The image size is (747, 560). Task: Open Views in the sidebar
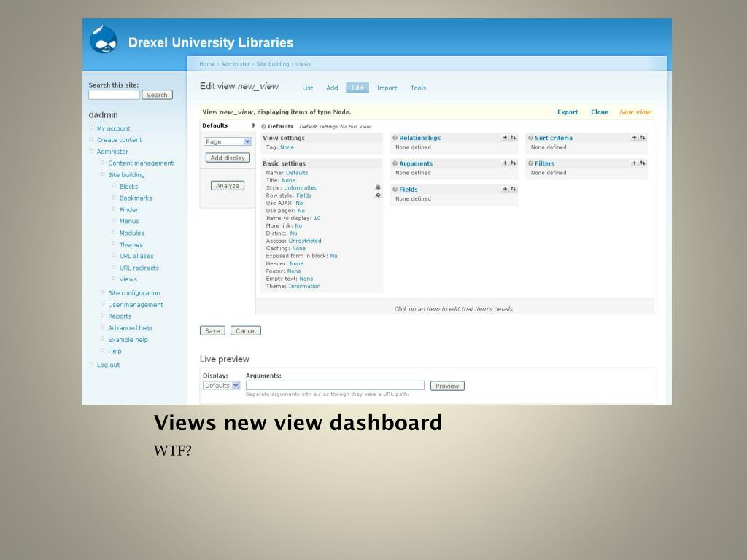(x=128, y=279)
